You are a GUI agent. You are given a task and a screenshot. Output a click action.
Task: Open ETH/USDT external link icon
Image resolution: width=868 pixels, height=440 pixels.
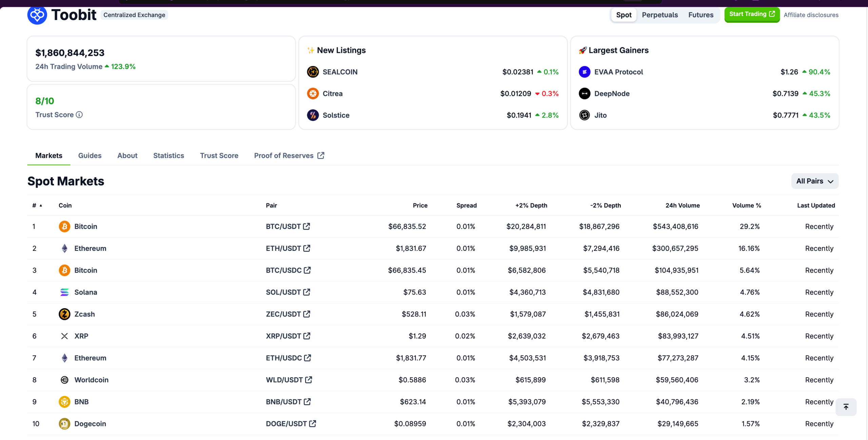pyautogui.click(x=307, y=248)
